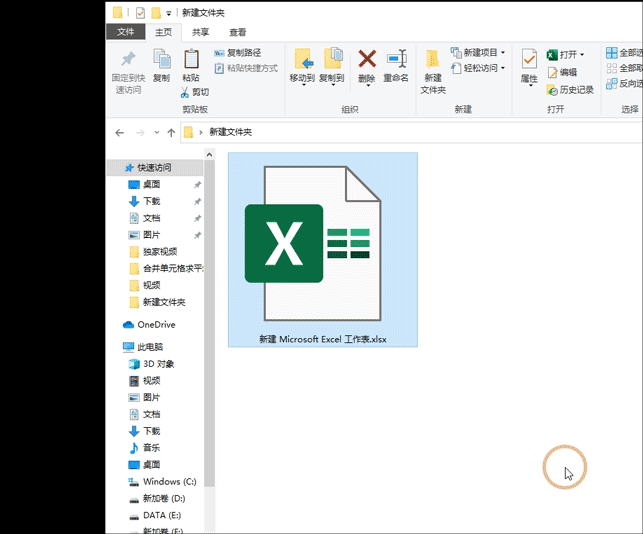Switch to the View (查看) tab
643x534 pixels.
(237, 32)
